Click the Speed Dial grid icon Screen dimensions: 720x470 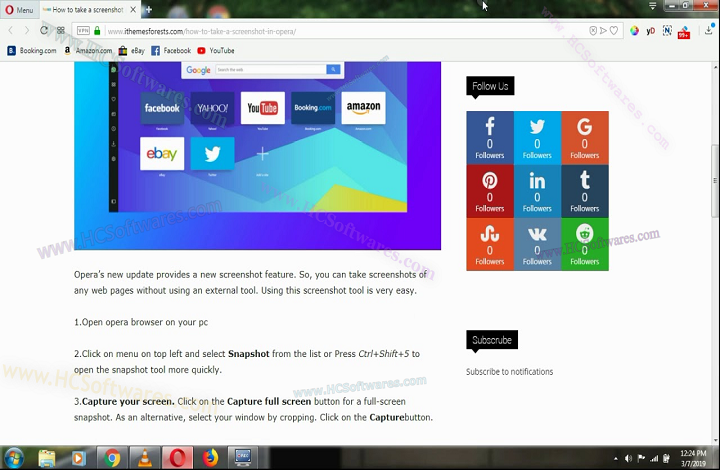(x=61, y=30)
